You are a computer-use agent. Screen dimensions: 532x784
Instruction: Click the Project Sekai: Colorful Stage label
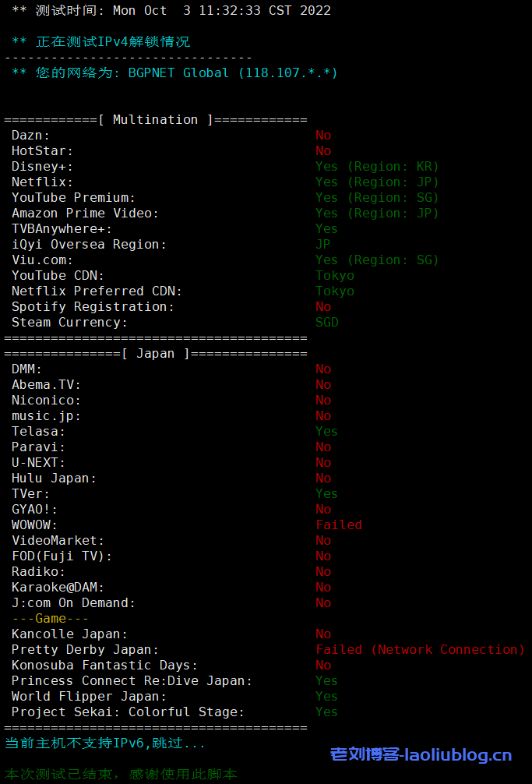pos(128,712)
